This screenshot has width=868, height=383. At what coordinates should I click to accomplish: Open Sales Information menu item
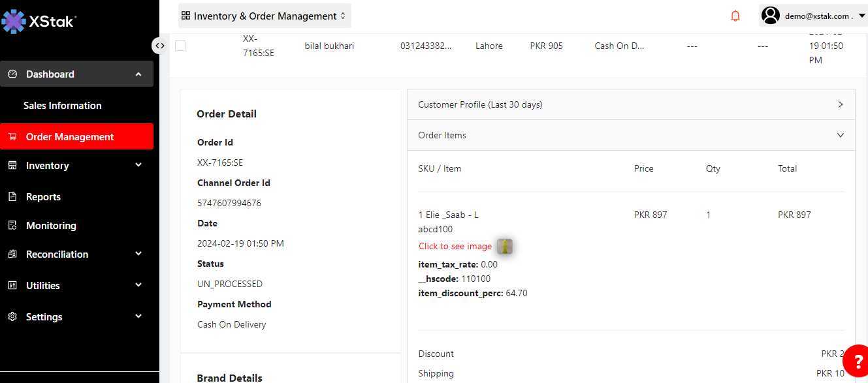(x=63, y=106)
